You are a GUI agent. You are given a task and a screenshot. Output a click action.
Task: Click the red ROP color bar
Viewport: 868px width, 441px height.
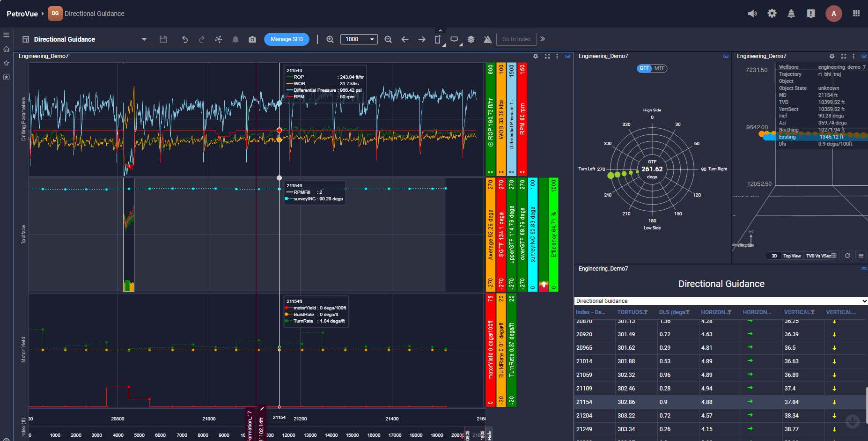point(522,119)
